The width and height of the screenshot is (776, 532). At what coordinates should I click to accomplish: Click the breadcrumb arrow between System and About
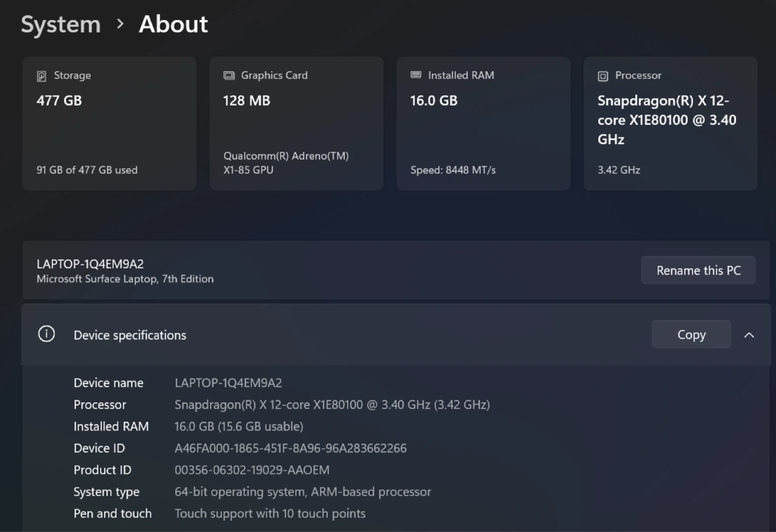point(120,24)
